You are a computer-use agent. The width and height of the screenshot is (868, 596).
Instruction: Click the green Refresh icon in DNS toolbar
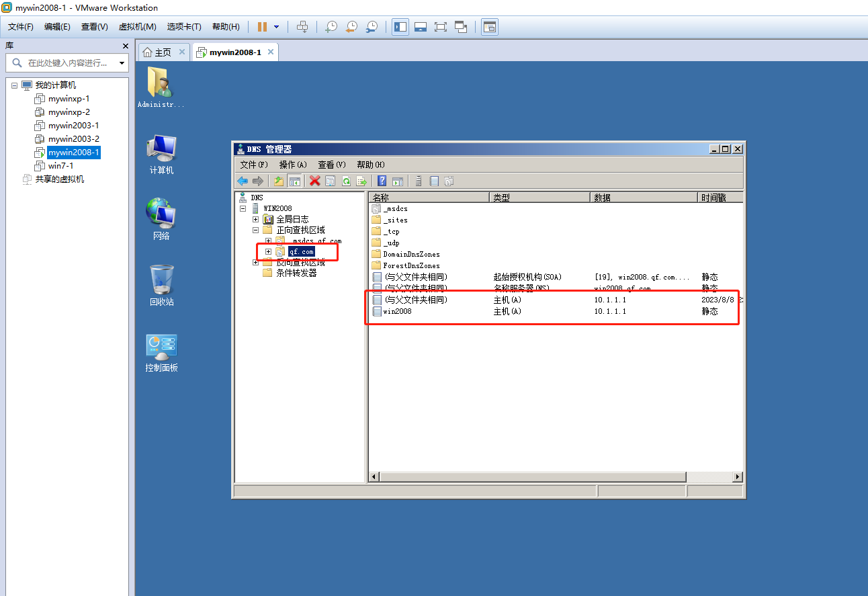[346, 181]
